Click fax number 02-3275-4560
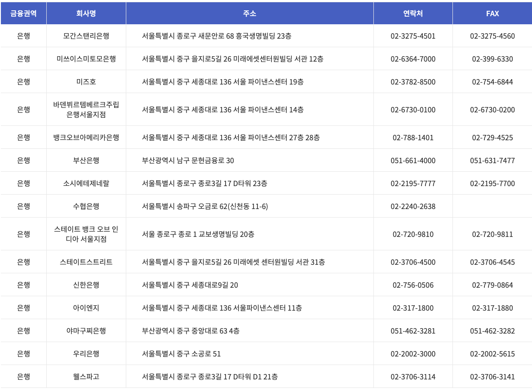 click(492, 36)
